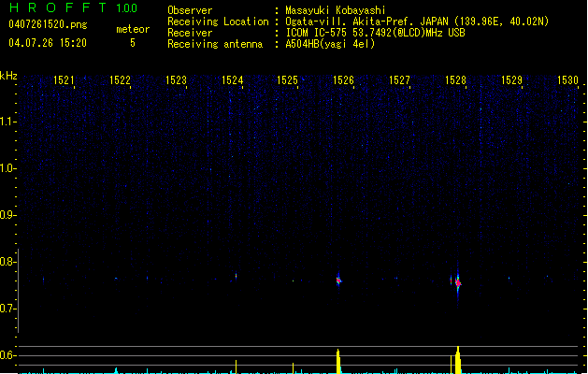Click the meteor count value 5
Viewport: 588px width, 374px height.
pyautogui.click(x=132, y=43)
